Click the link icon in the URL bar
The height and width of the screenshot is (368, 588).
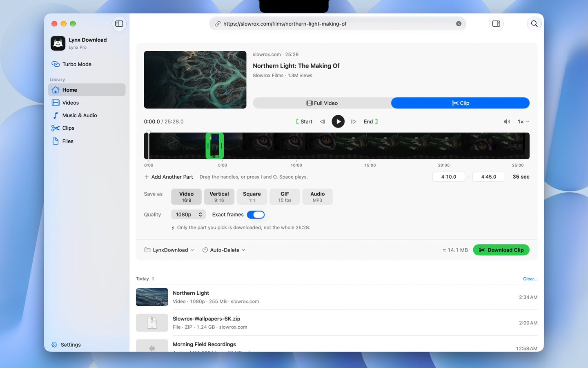pos(218,24)
